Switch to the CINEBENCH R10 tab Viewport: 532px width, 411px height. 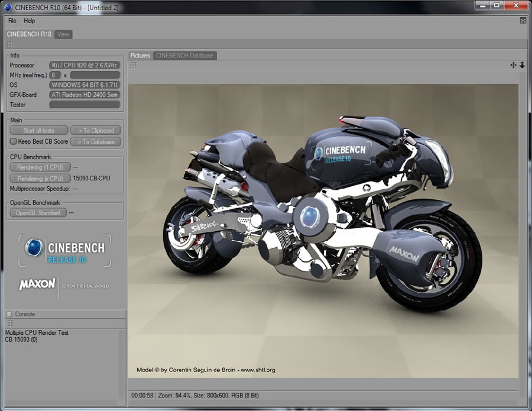tap(29, 34)
